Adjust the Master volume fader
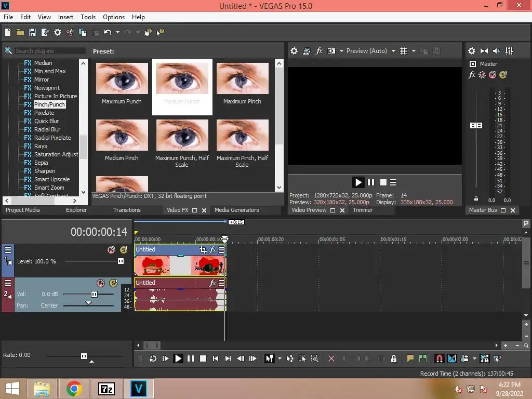 click(476, 126)
